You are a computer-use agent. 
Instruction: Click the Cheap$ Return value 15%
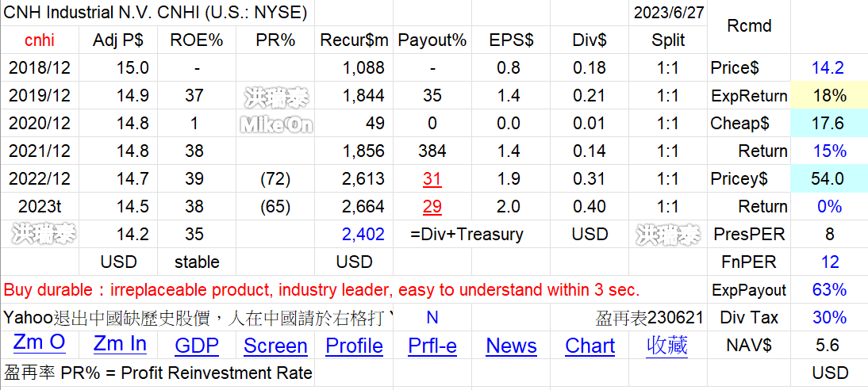pyautogui.click(x=830, y=151)
